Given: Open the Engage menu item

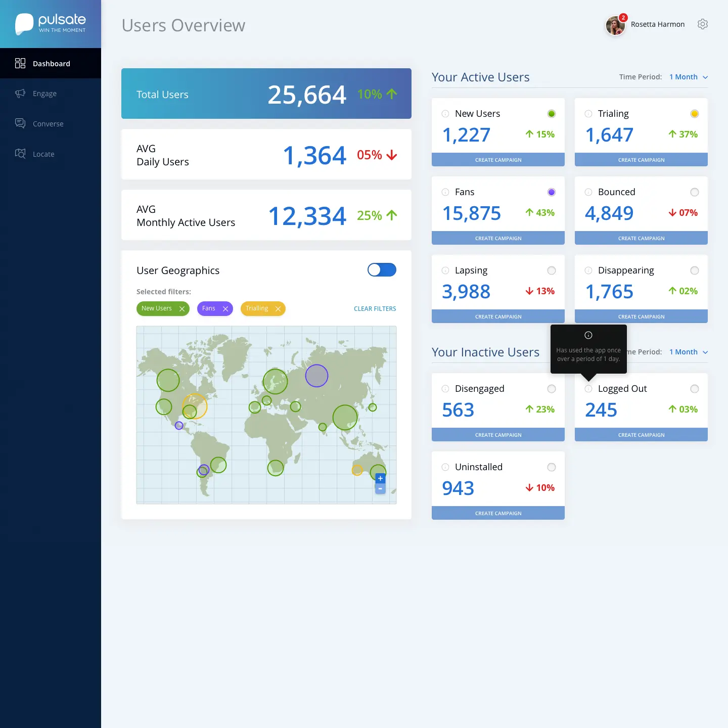Looking at the screenshot, I should coord(44,94).
